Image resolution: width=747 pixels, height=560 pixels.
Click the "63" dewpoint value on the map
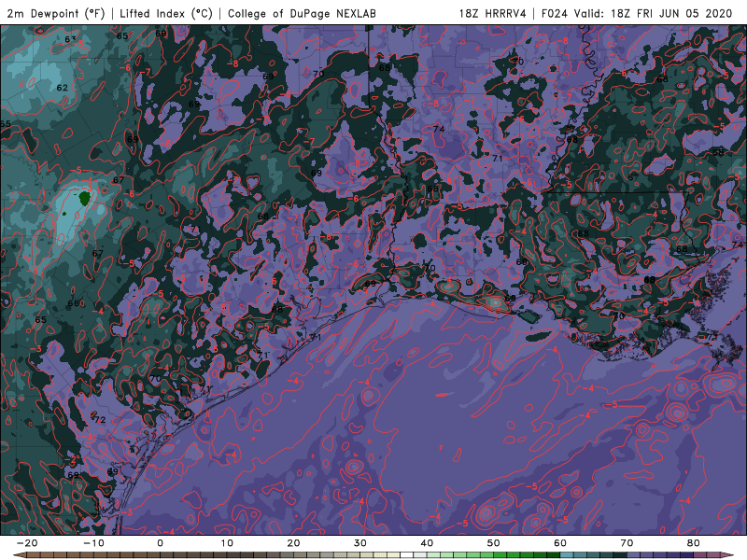pos(71,39)
